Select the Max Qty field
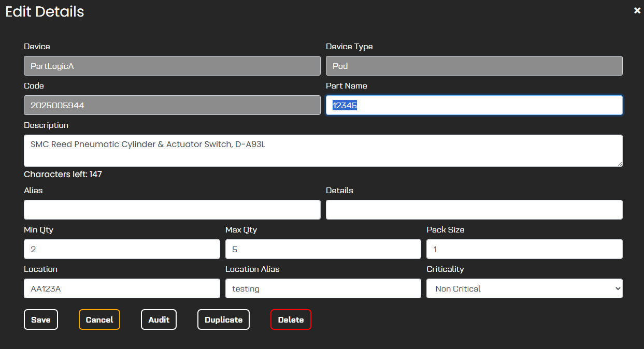The width and height of the screenshot is (644, 349). [x=323, y=249]
